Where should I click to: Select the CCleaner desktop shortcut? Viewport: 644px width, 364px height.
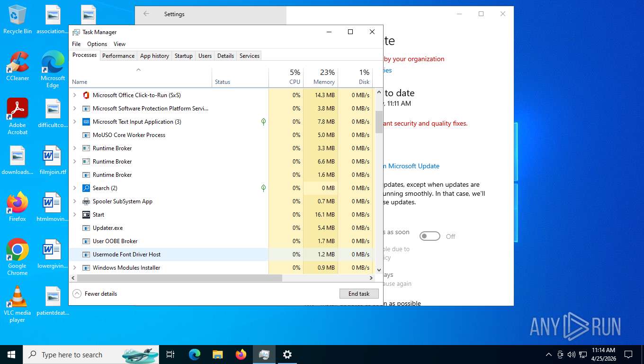pos(18,66)
